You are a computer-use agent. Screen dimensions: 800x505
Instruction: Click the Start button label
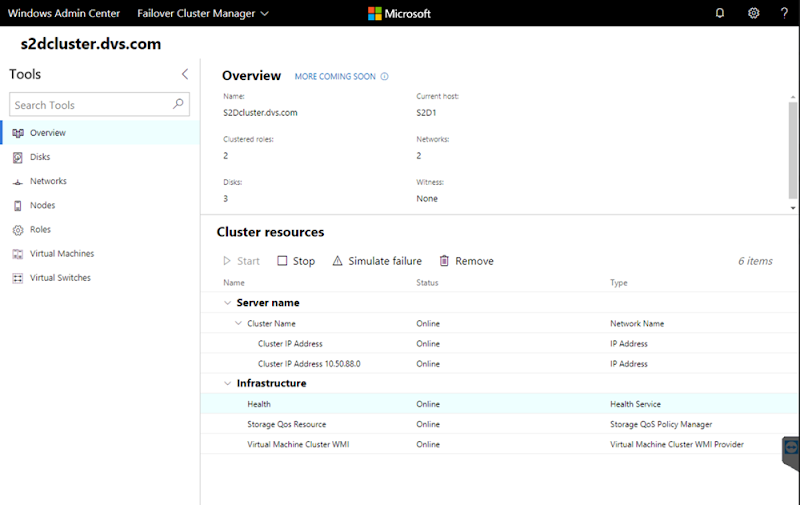248,261
